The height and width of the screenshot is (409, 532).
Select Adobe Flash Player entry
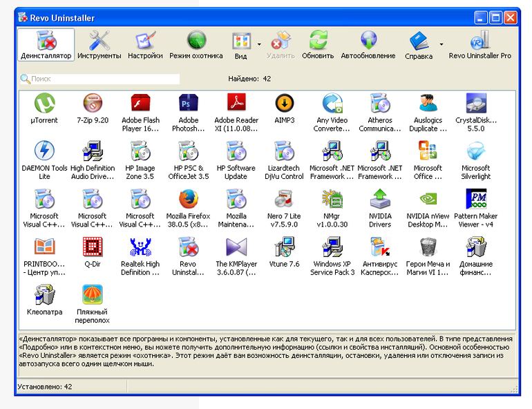tap(140, 113)
